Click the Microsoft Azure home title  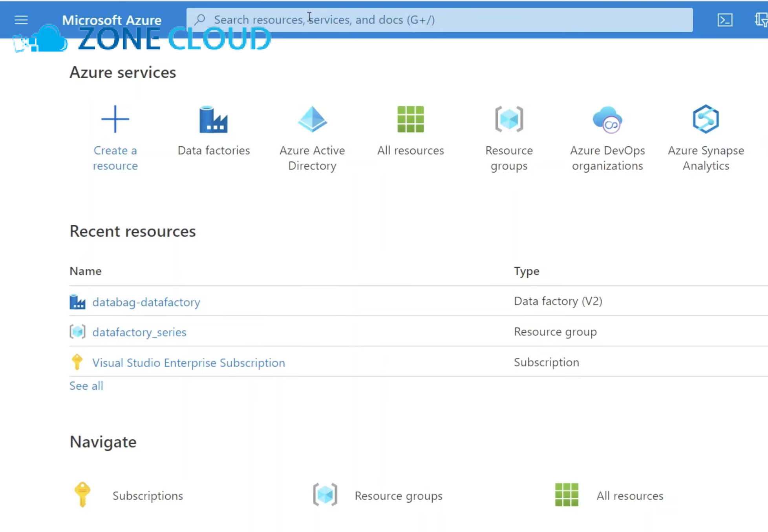click(112, 20)
